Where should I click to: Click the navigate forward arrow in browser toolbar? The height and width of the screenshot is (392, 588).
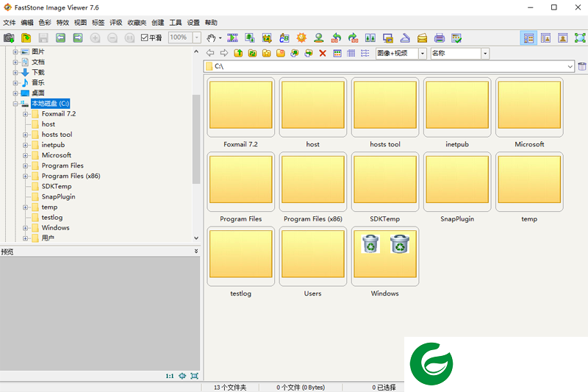224,53
